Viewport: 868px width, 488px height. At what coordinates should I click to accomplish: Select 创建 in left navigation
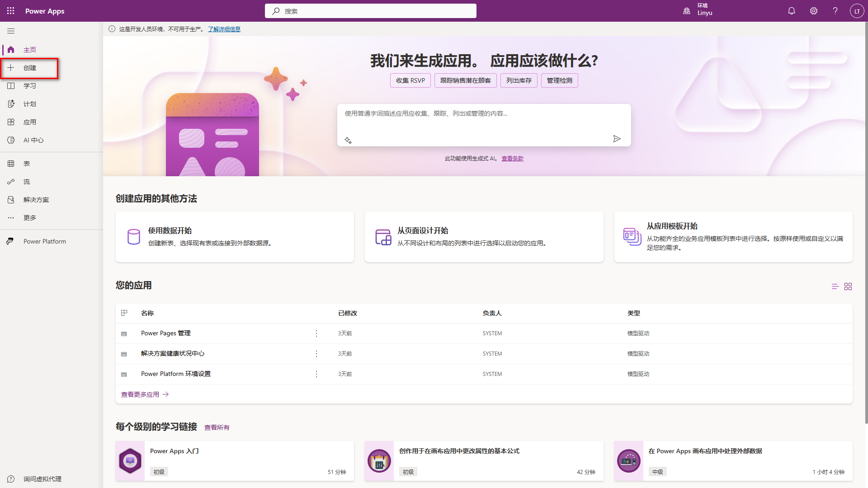29,68
